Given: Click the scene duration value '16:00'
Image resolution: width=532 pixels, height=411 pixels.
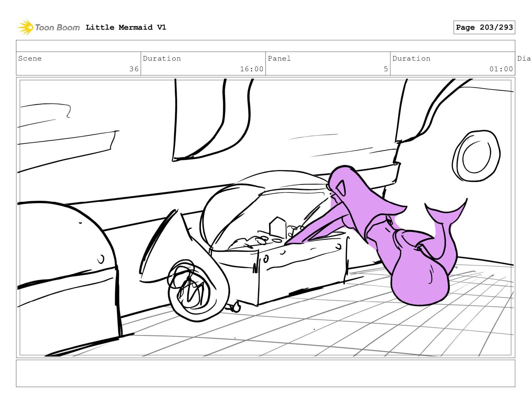Looking at the screenshot, I should 252,69.
